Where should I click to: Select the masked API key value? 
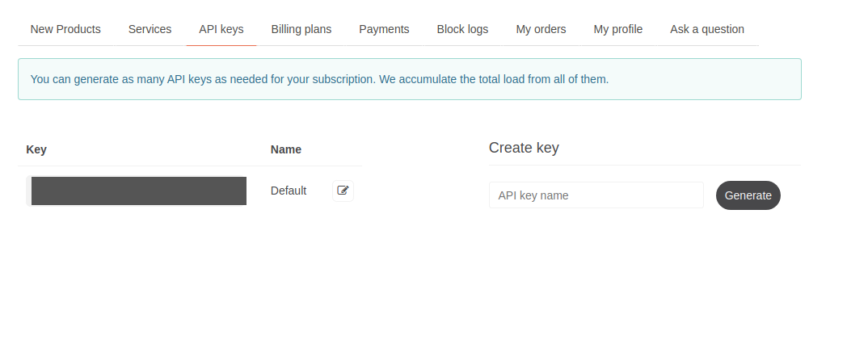(138, 191)
